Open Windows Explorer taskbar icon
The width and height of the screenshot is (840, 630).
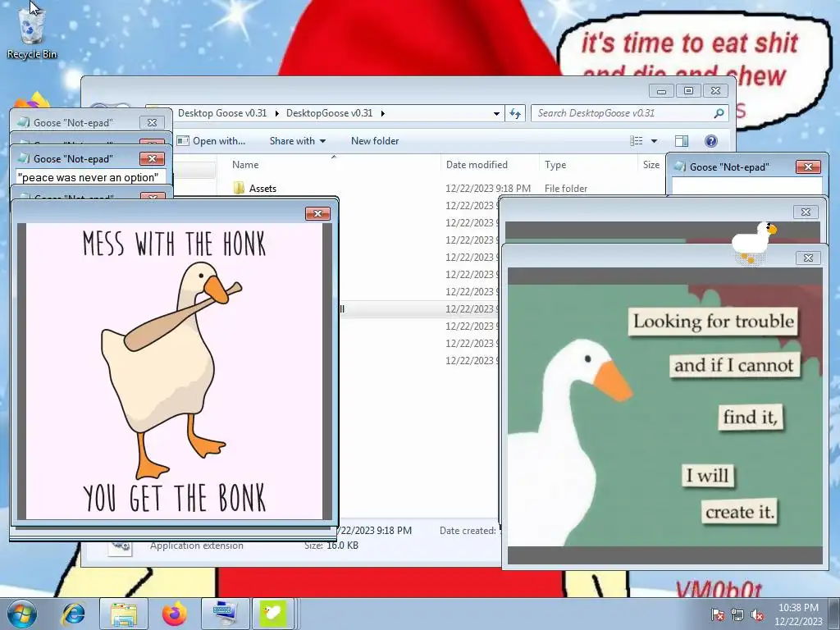coord(124,614)
